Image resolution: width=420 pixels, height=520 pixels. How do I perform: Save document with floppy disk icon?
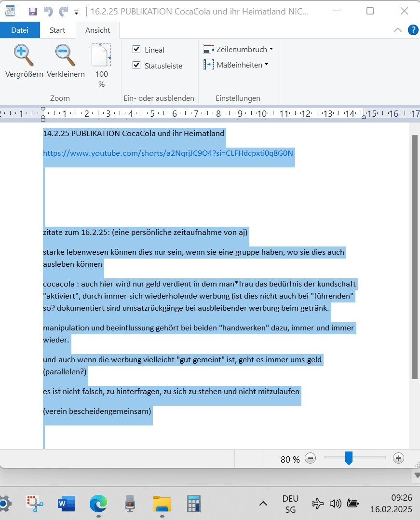tap(32, 12)
